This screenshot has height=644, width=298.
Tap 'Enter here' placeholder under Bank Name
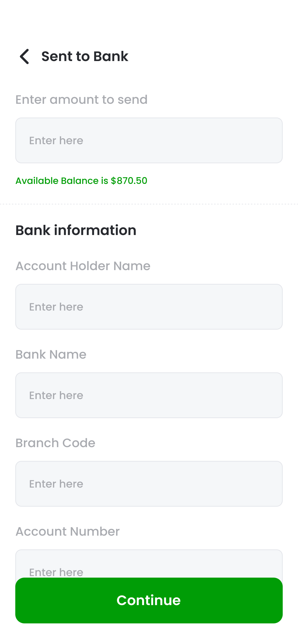point(56,396)
